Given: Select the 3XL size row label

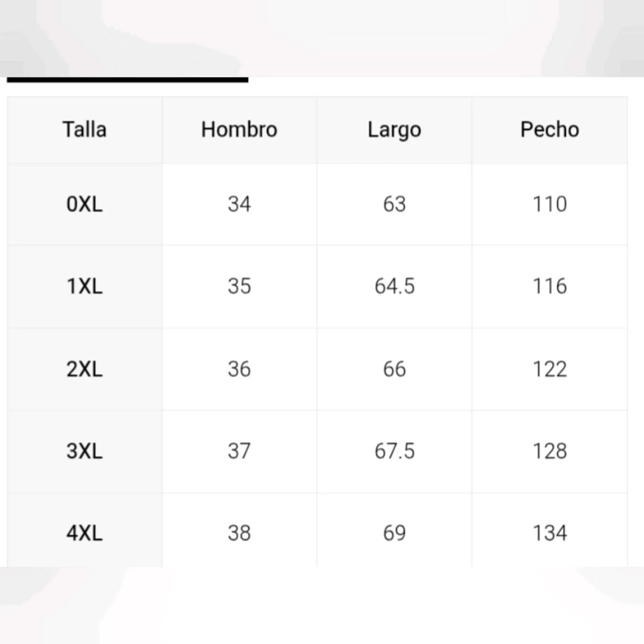Looking at the screenshot, I should (85, 451).
